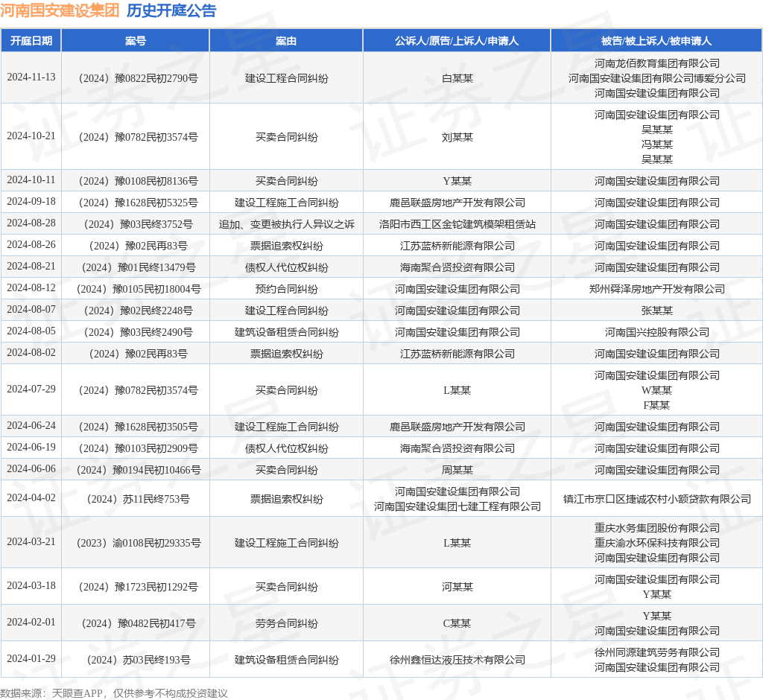Viewport: 763px width, 700px height.
Task: Click plaintiff 徐州鑫恒达液压技术有限公司
Action: click(457, 660)
